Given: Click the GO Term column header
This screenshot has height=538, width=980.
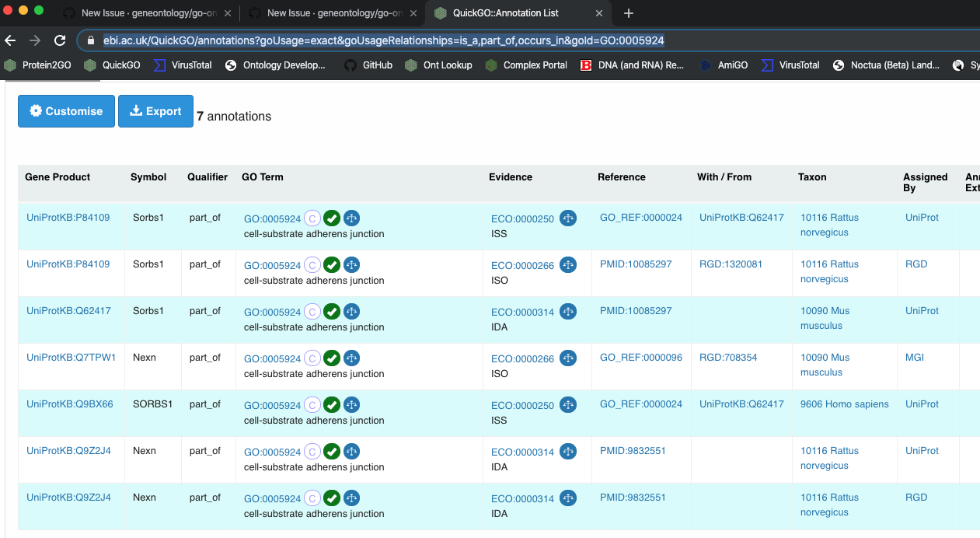Looking at the screenshot, I should pyautogui.click(x=263, y=177).
